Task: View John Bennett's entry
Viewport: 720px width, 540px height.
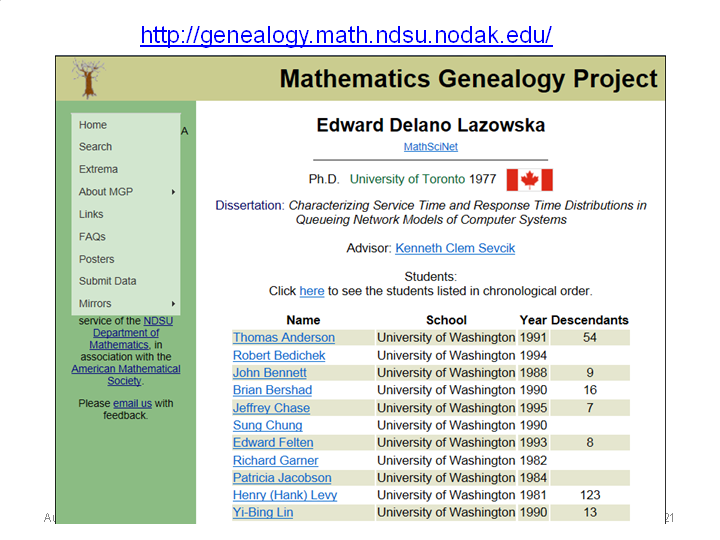Action: click(x=270, y=373)
